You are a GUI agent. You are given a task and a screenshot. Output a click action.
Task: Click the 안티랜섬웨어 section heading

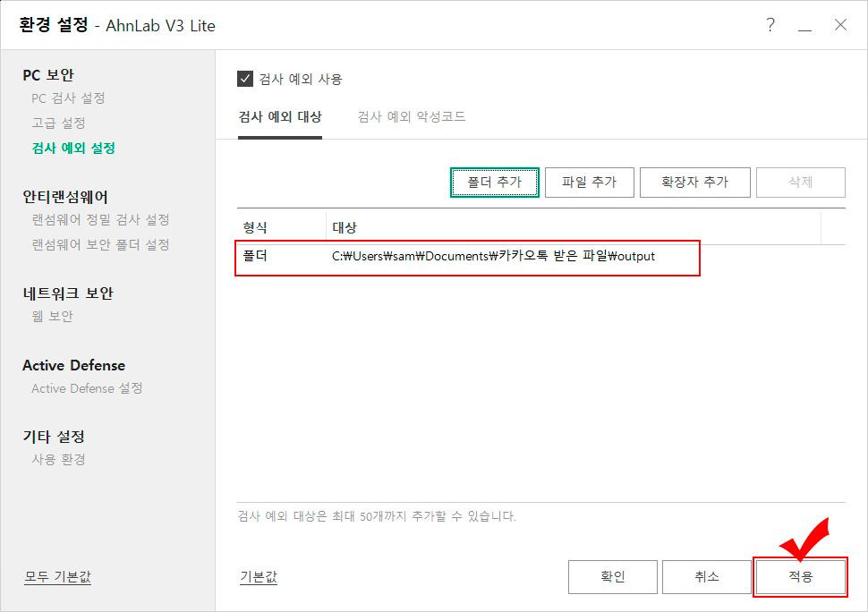[65, 197]
